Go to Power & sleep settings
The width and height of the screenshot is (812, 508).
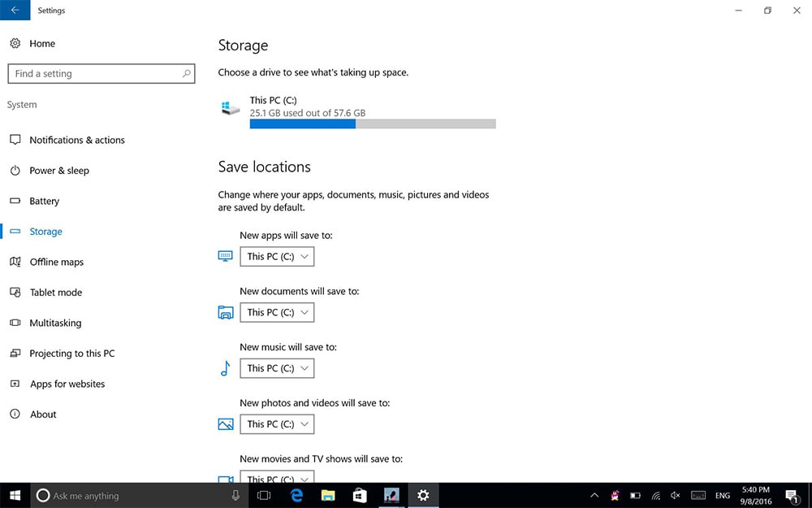pyautogui.click(x=59, y=171)
